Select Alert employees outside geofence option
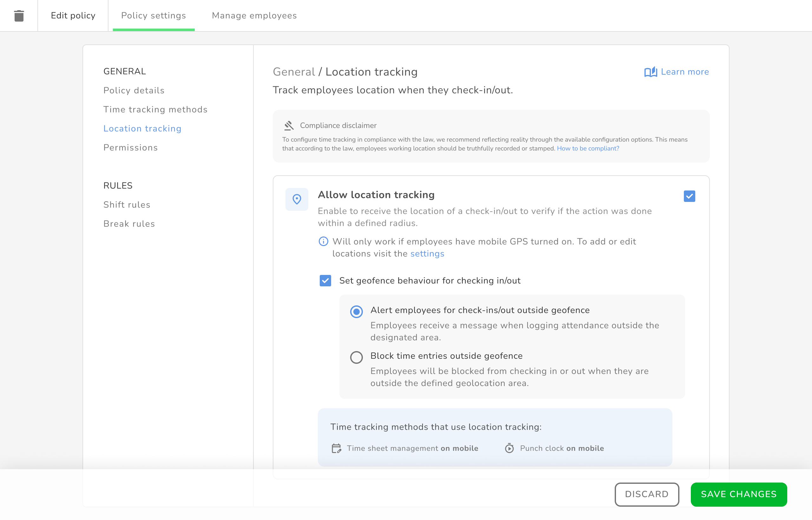 click(356, 311)
